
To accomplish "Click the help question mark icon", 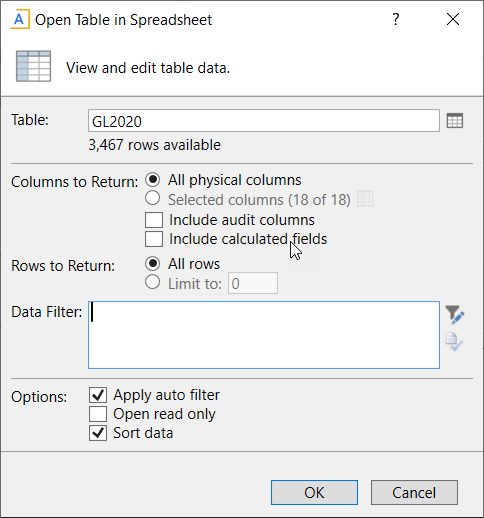I will pyautogui.click(x=395, y=19).
